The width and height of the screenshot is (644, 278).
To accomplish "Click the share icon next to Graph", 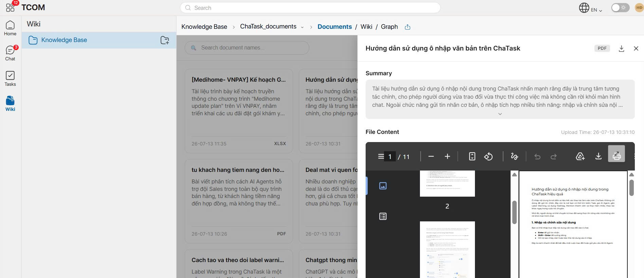I will 407,27.
